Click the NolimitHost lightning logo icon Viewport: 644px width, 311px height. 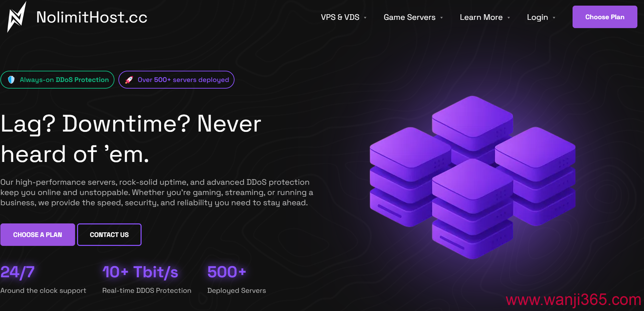tap(17, 17)
